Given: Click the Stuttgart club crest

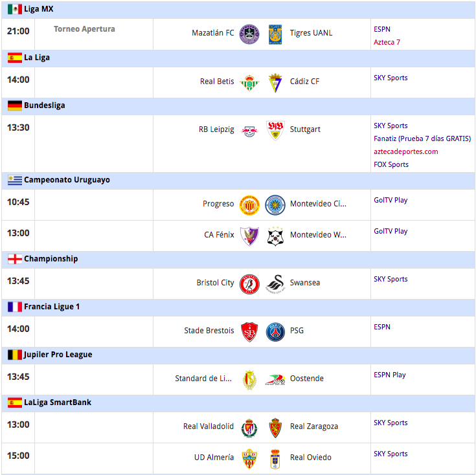Looking at the screenshot, I should tap(275, 130).
